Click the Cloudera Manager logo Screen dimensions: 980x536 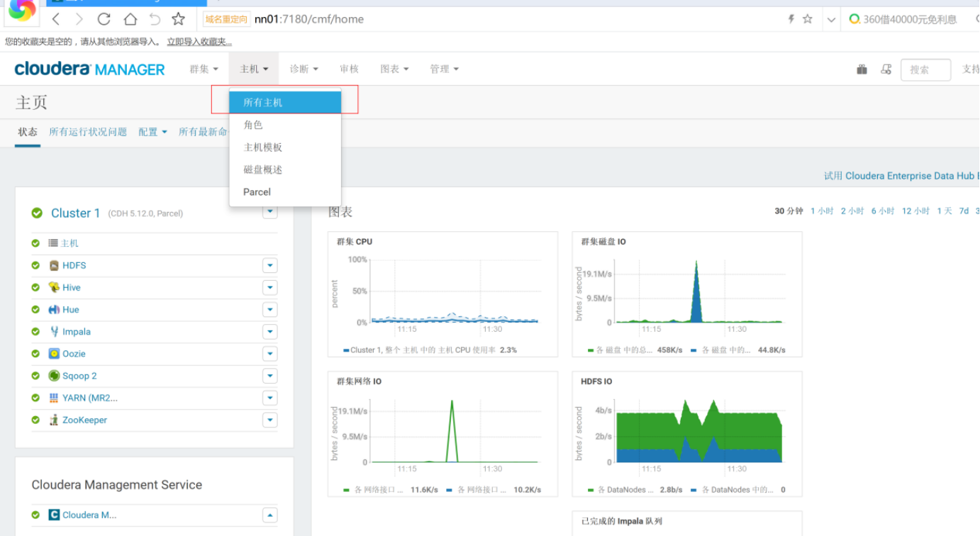pos(89,69)
